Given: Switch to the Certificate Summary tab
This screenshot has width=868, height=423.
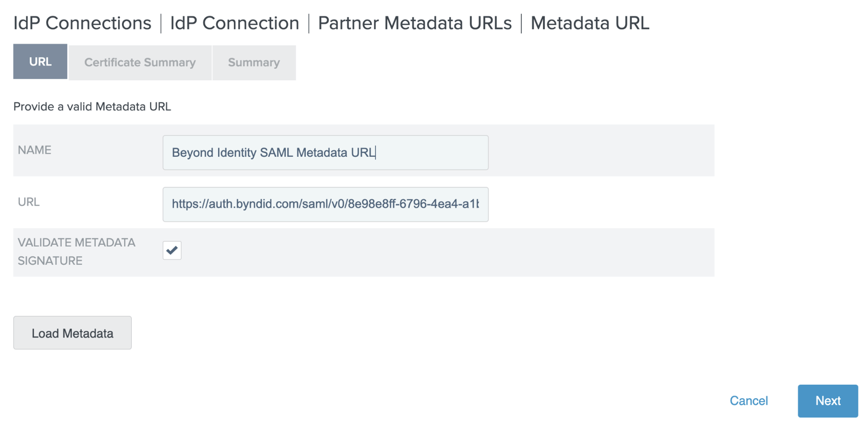Looking at the screenshot, I should click(x=140, y=62).
